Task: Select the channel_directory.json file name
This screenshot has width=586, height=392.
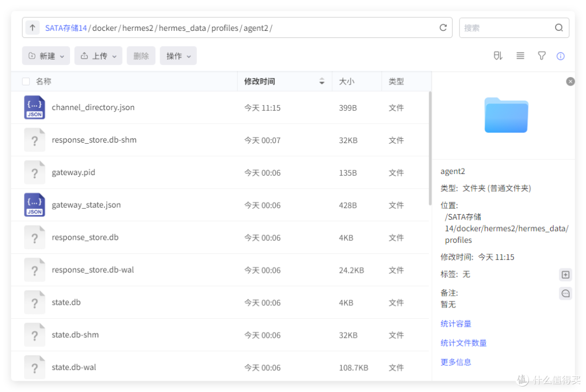Action: pos(93,107)
